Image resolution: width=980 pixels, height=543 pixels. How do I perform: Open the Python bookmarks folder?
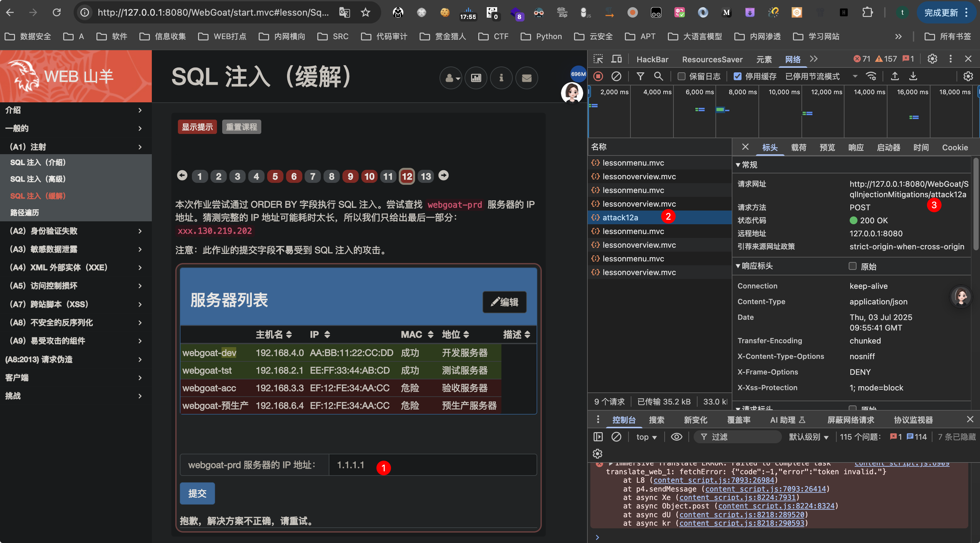[542, 37]
